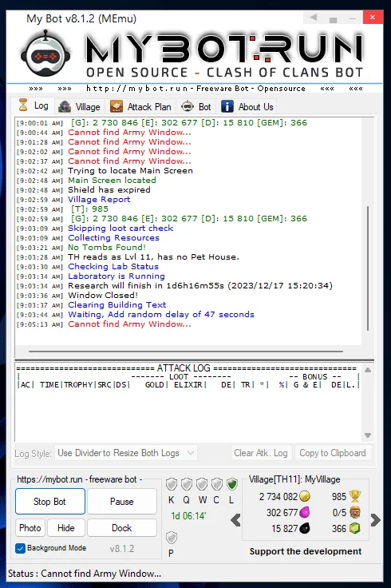This screenshot has height=588, width=391.
Task: Open the About Us tab
Action: pyautogui.click(x=247, y=107)
